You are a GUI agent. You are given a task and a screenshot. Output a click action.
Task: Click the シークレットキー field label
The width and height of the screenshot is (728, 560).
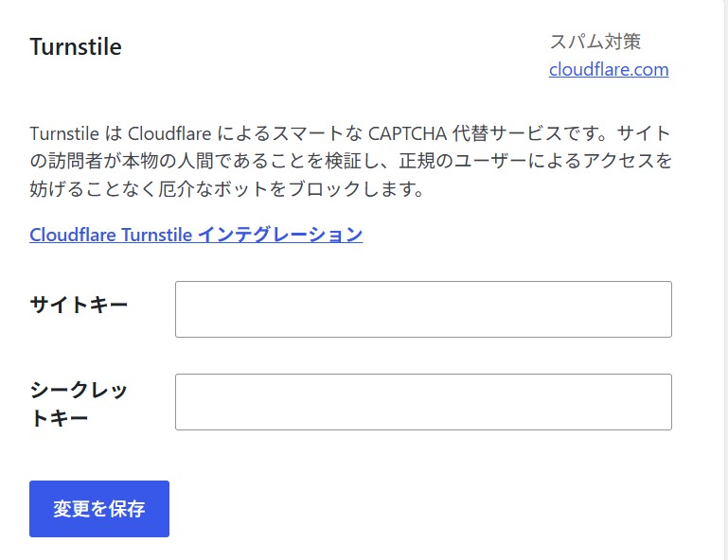tap(79, 404)
